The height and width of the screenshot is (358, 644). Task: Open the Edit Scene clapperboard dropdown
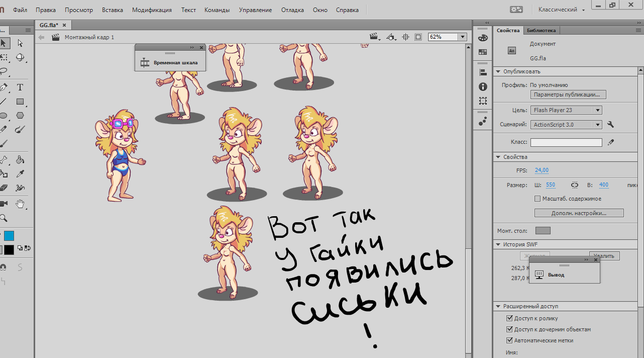[x=375, y=37]
